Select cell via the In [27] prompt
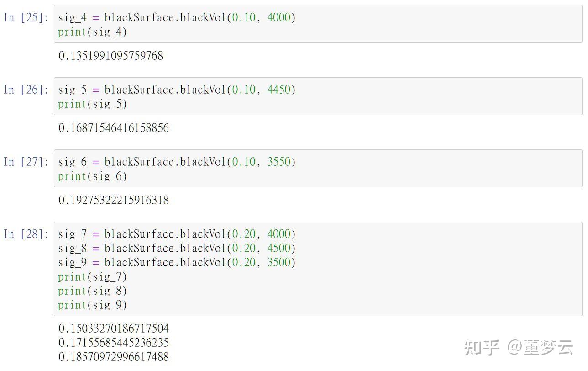Screen dimensions: 588x371 pyautogui.click(x=26, y=162)
